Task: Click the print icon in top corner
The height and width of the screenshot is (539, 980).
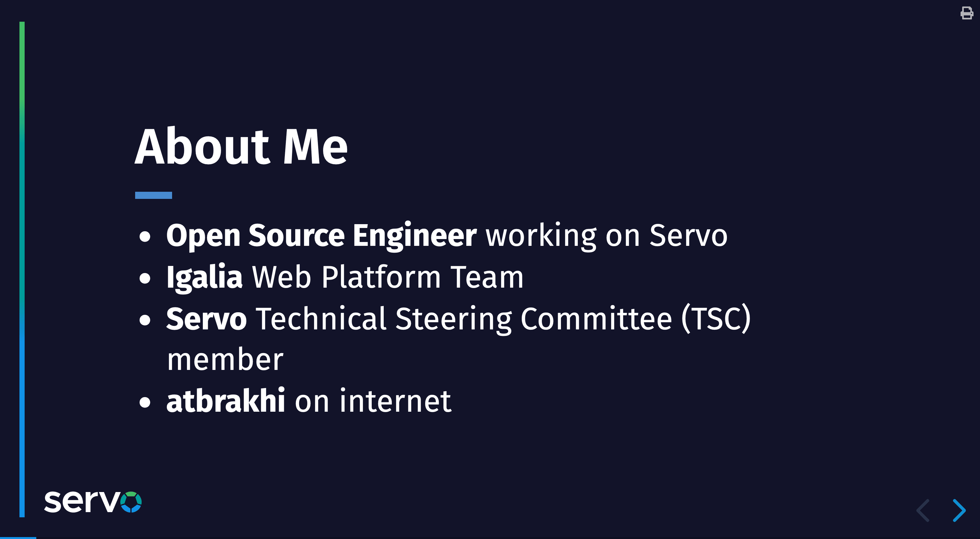Action: click(966, 13)
